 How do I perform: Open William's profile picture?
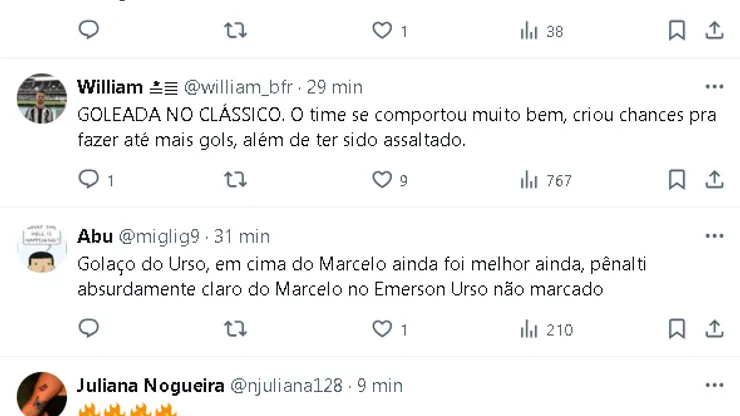(x=42, y=98)
